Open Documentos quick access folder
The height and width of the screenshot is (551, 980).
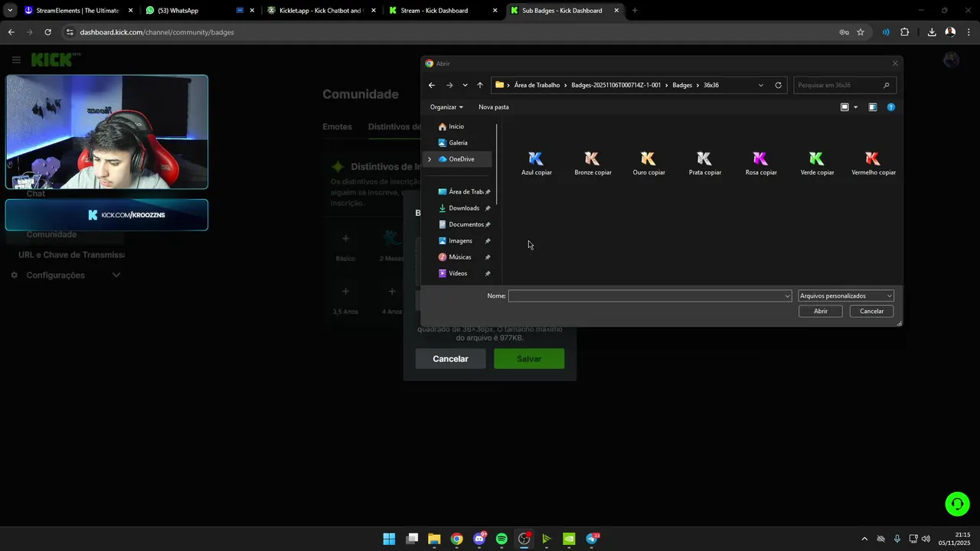click(464, 224)
